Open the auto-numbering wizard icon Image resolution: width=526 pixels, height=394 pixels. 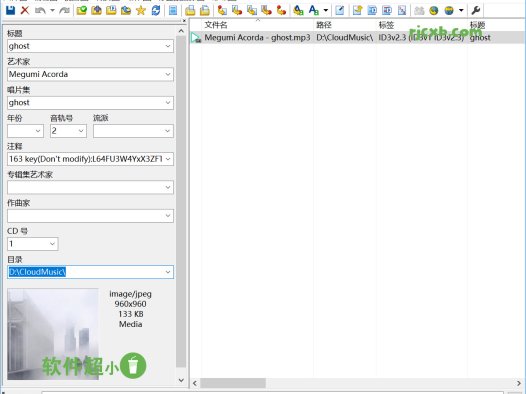point(402,10)
